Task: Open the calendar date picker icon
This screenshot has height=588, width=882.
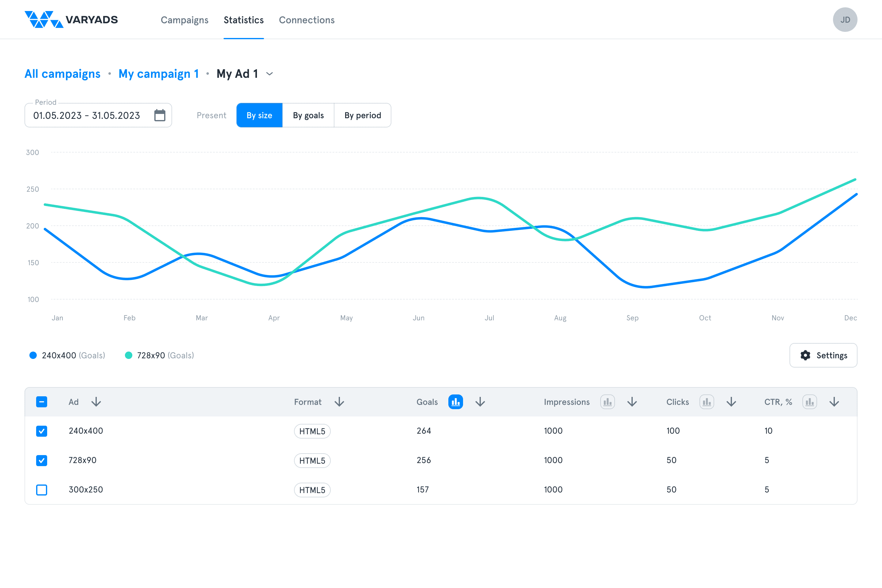Action: click(x=160, y=115)
